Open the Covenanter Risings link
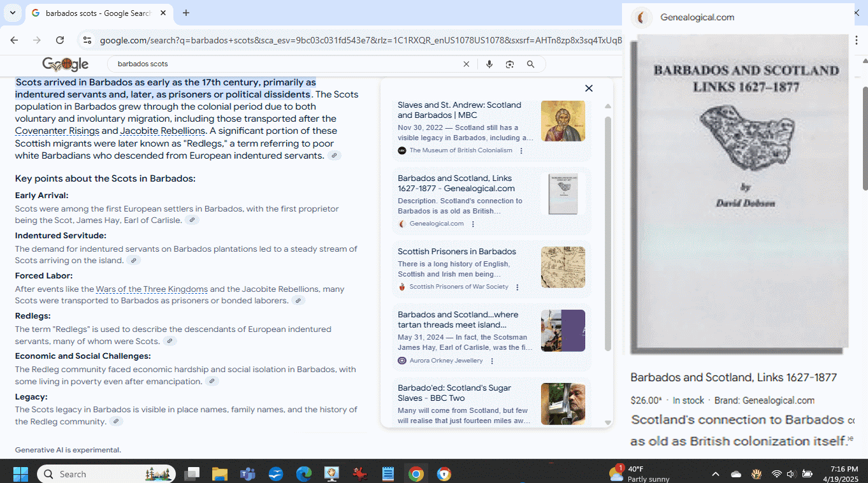 pyautogui.click(x=57, y=131)
